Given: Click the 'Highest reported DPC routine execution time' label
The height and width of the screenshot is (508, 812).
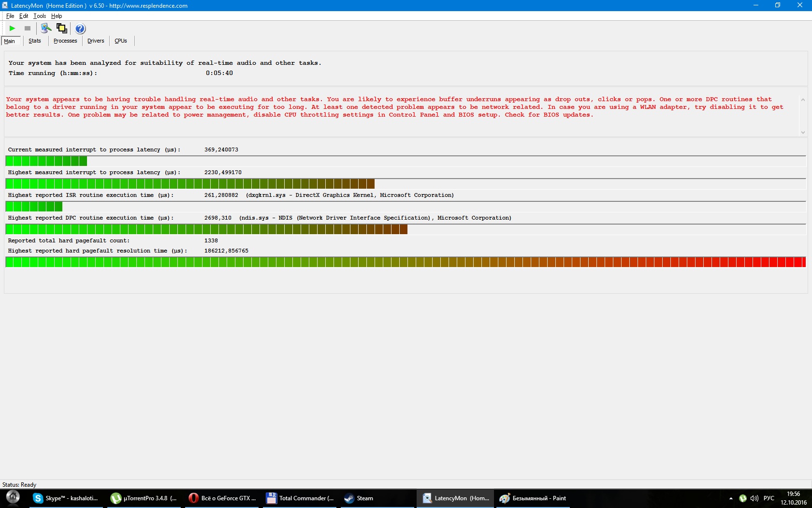Looking at the screenshot, I should pos(91,218).
